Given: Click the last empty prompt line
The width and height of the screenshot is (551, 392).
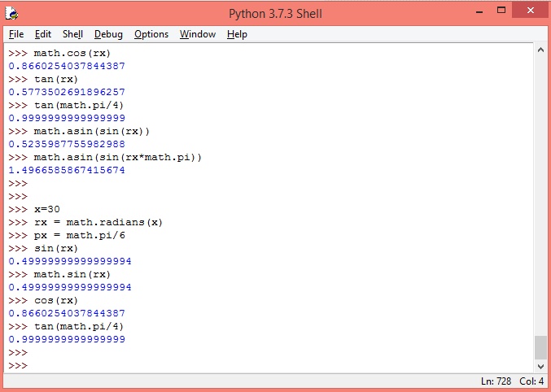Looking at the screenshot, I should 18,365.
